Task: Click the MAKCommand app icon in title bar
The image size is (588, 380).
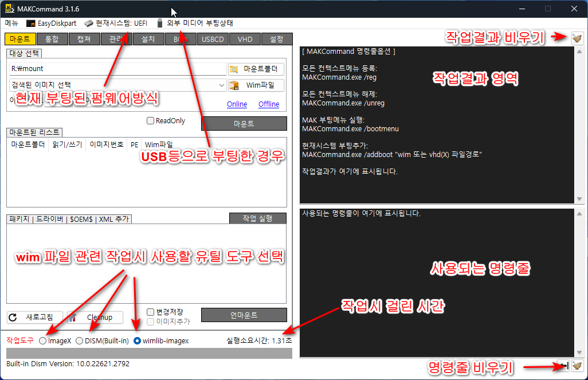Action: tap(9, 9)
